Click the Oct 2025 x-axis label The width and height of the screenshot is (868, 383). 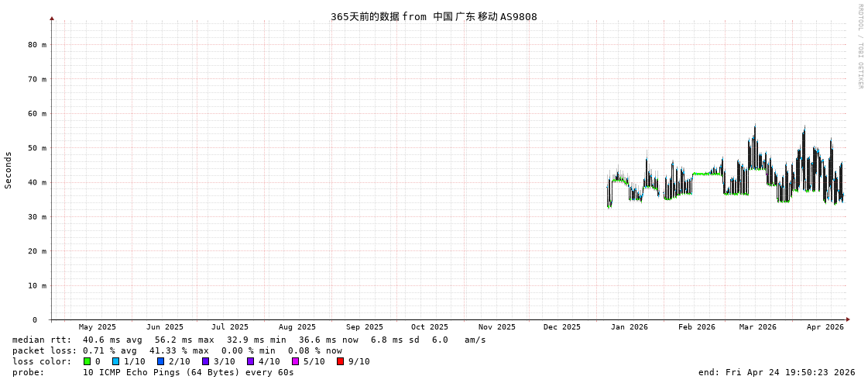(x=429, y=327)
